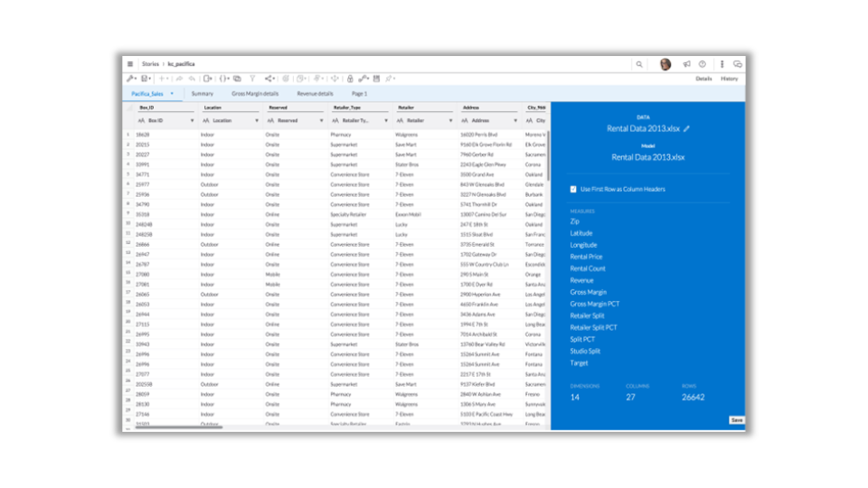Click the redo arrow icon

179,79
